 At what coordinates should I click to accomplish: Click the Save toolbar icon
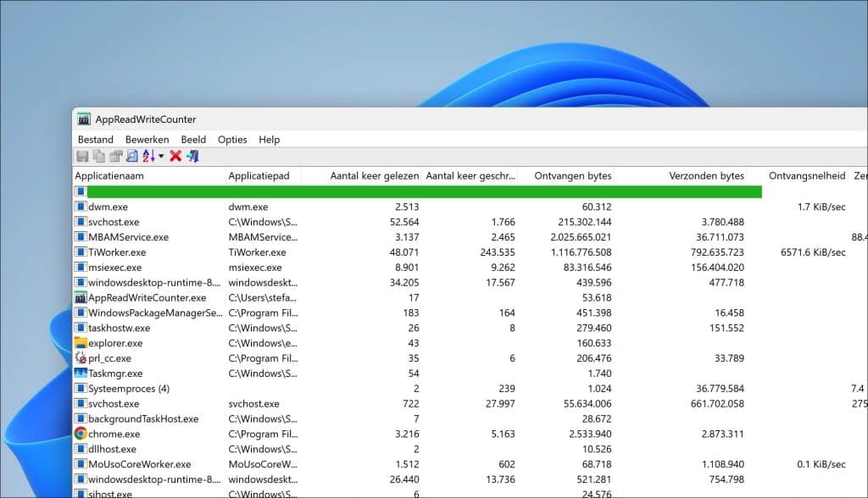(82, 157)
